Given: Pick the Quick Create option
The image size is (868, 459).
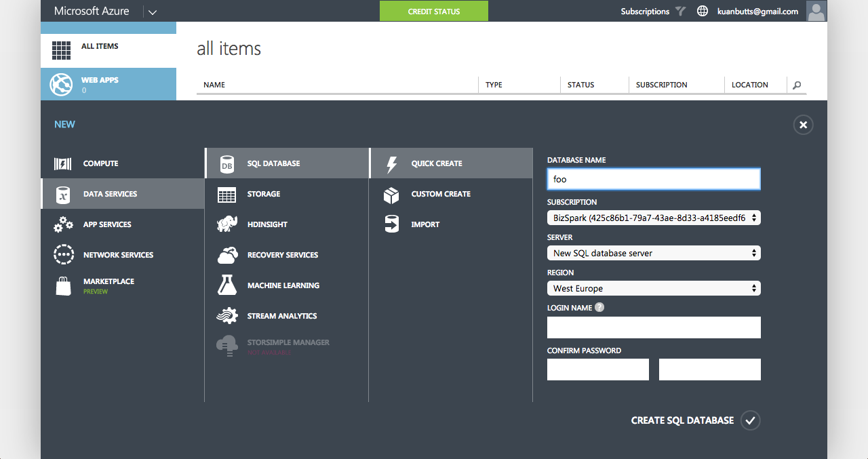Looking at the screenshot, I should pyautogui.click(x=451, y=163).
